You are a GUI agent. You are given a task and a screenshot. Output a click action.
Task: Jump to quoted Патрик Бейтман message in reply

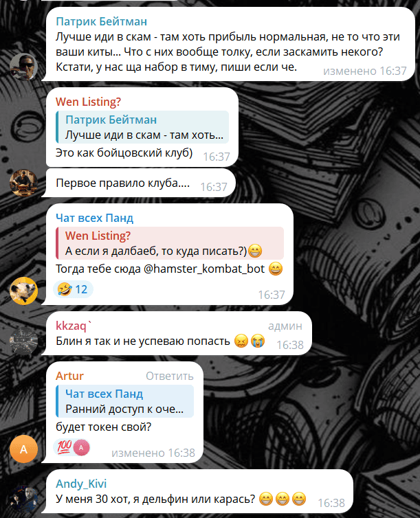[142, 127]
